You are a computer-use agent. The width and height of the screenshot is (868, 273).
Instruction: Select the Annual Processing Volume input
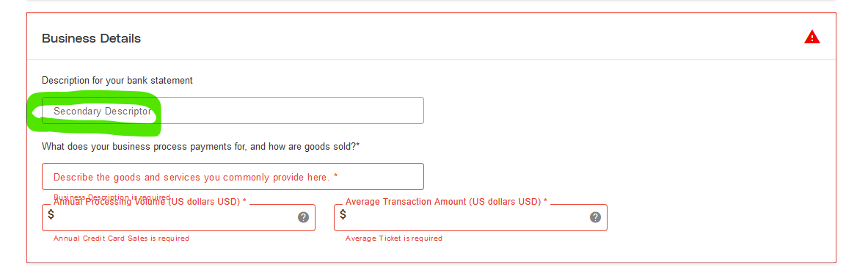178,217
